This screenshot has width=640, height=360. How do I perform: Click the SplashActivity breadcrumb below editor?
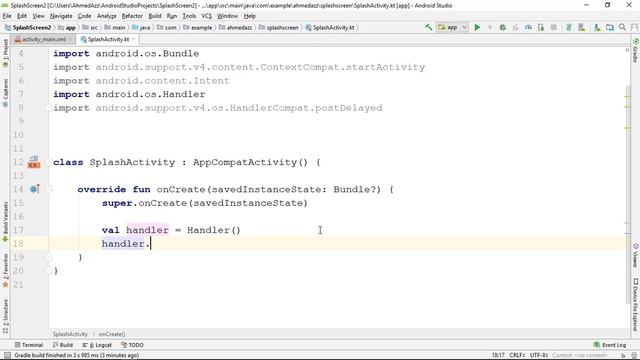coord(70,334)
